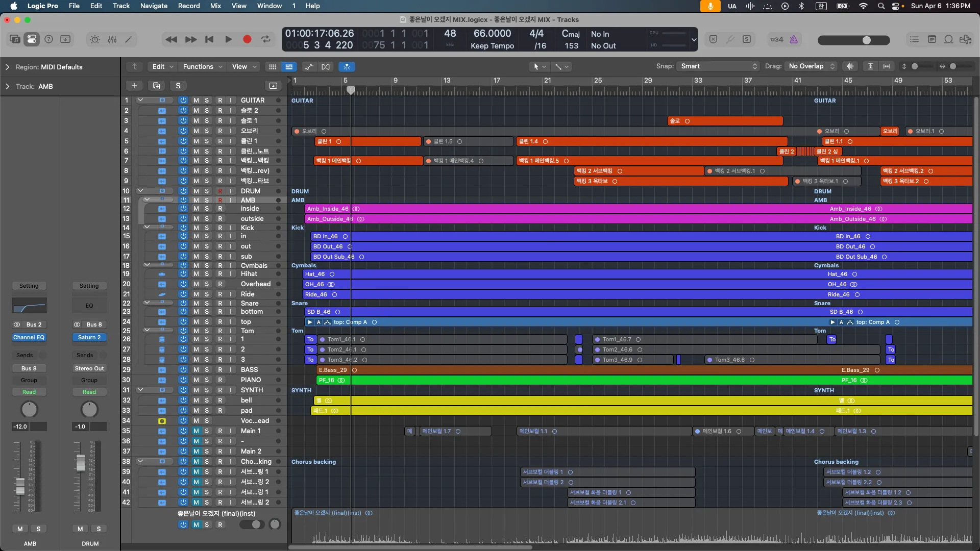Toggle the Metronome click button
980x551 pixels.
point(794,39)
